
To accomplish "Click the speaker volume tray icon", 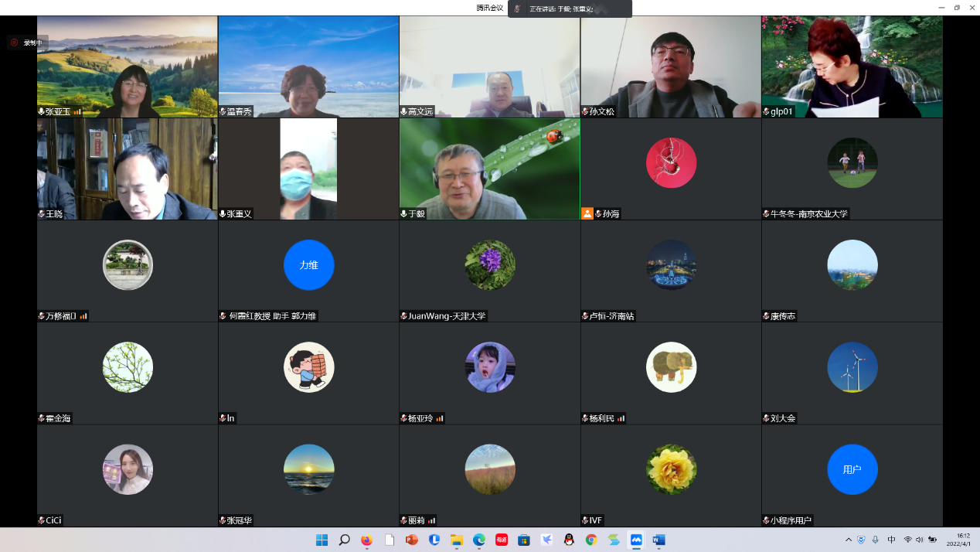I will [x=920, y=540].
